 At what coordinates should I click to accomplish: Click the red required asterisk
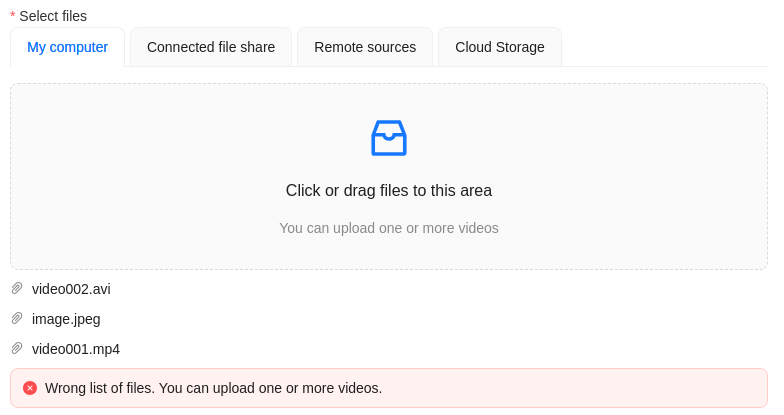point(13,16)
